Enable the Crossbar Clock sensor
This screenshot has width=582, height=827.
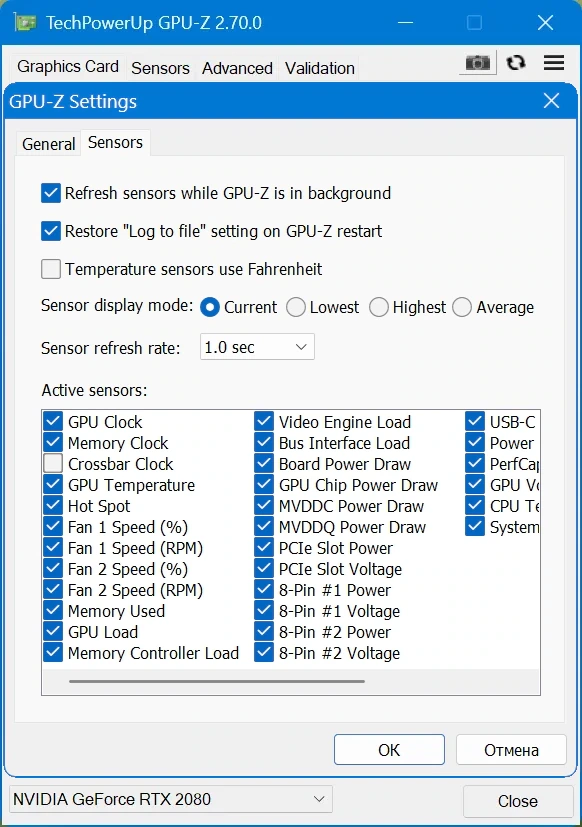click(53, 464)
